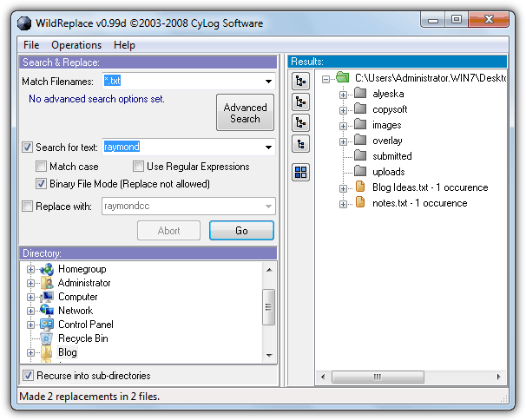Viewport: 526px width, 420px height.
Task: Expand Control Panel in the Directory tree
Action: point(30,325)
